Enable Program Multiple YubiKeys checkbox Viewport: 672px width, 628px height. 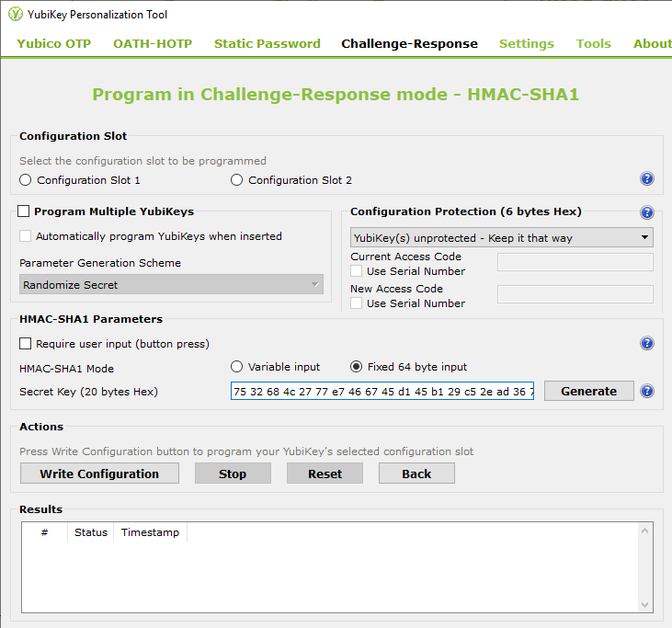25,211
